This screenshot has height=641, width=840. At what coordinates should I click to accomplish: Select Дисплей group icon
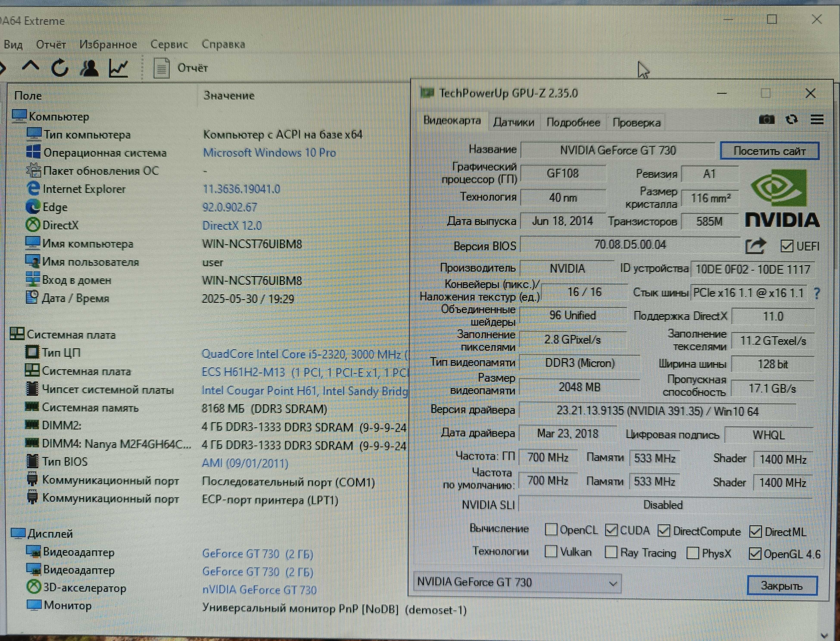(18, 533)
